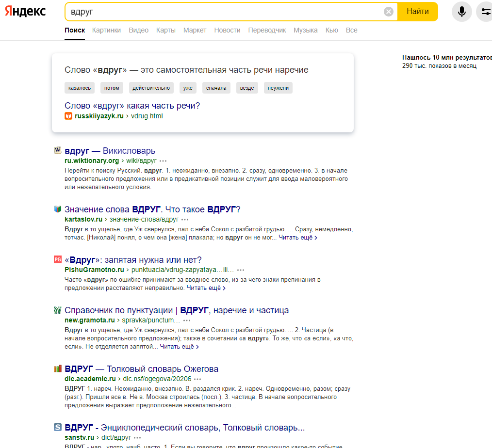Open the вдруг — Викисловарь result
This screenshot has width=492, height=448.
point(110,151)
